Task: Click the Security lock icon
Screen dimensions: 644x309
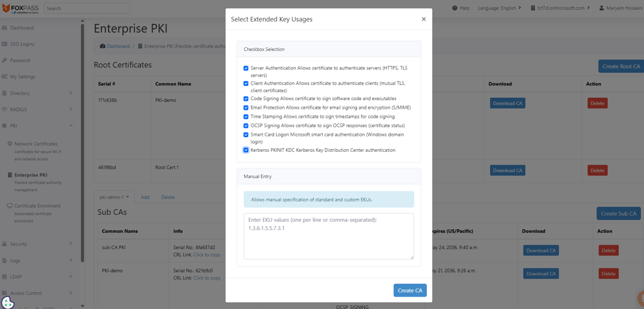Action: coord(4,244)
